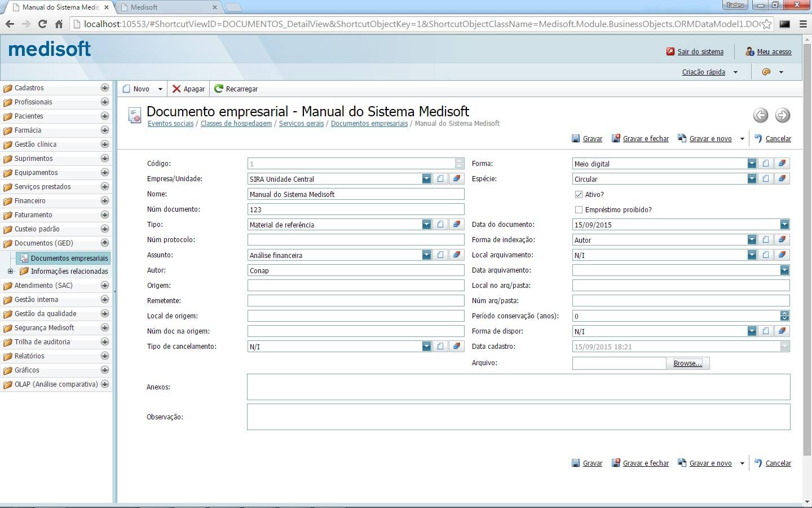
Task: Click the new-item icon beside Empresa/Unidade
Action: [441, 178]
